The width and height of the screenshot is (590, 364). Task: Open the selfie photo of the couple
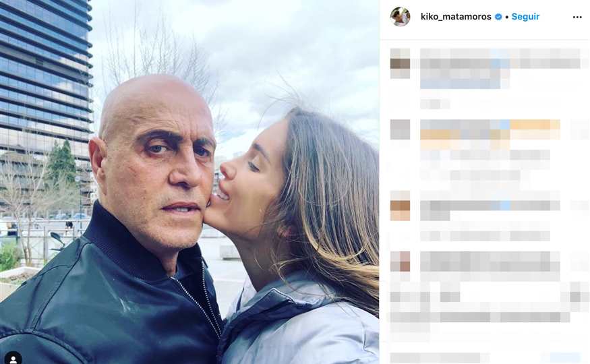pos(189,182)
